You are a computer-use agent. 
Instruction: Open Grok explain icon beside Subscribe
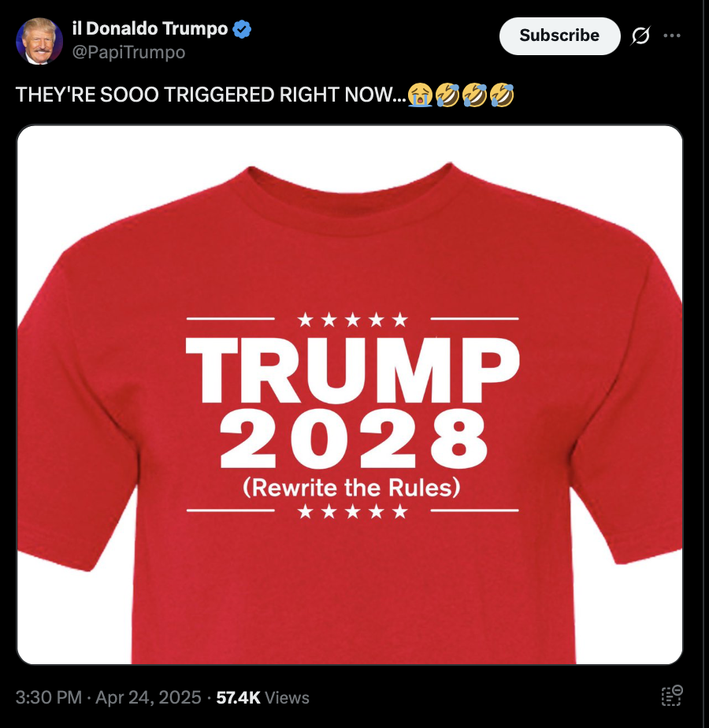click(640, 35)
